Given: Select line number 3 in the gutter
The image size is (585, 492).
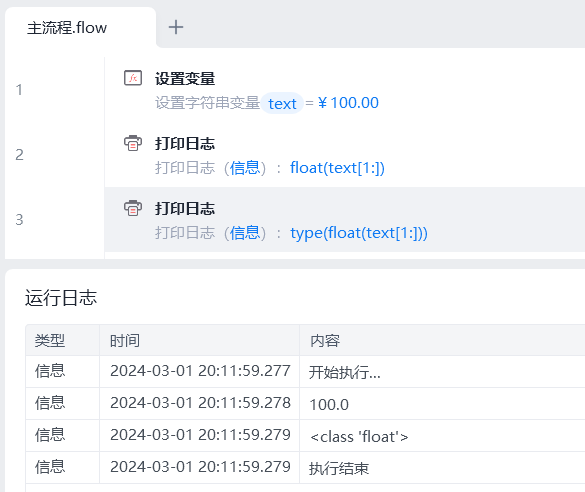Looking at the screenshot, I should coord(19,220).
